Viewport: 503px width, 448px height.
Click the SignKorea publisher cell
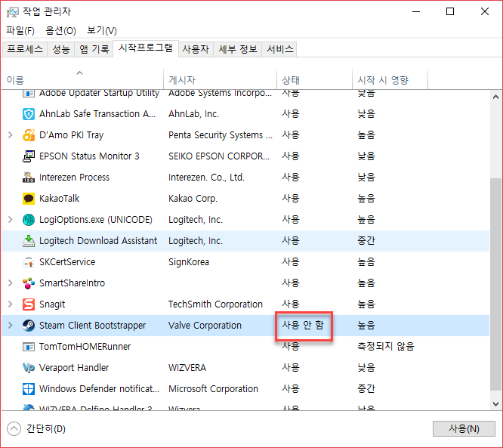pyautogui.click(x=189, y=262)
